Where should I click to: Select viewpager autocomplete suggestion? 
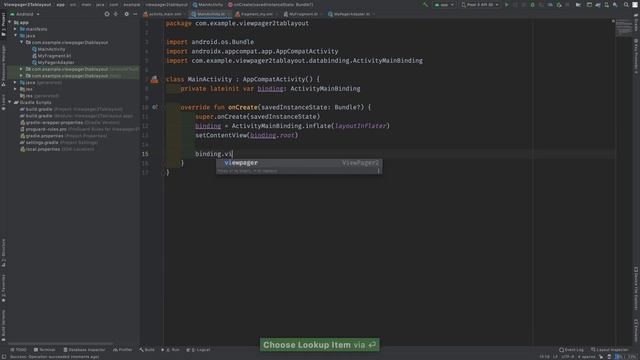pos(299,163)
